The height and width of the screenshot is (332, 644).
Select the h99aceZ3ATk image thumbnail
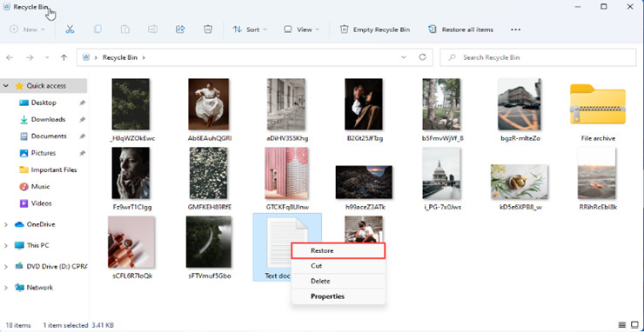(x=364, y=183)
